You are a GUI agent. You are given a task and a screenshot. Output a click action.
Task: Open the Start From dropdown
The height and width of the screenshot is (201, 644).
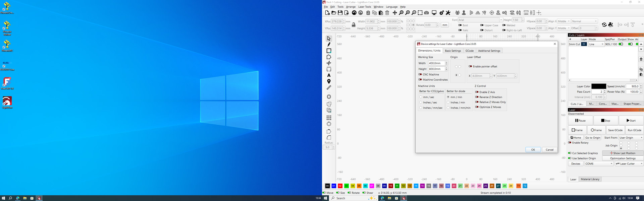(x=631, y=138)
